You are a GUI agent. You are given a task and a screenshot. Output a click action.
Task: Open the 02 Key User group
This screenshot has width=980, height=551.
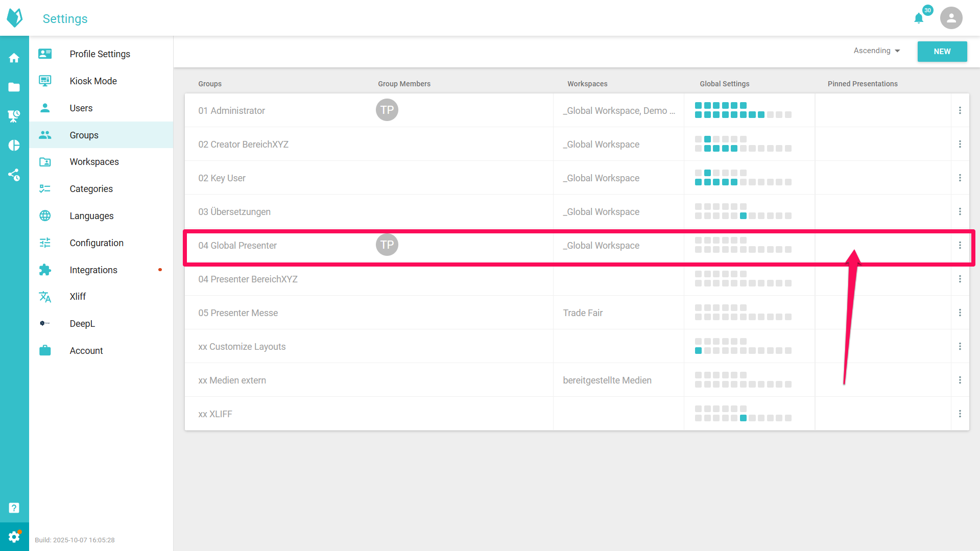pos(222,178)
